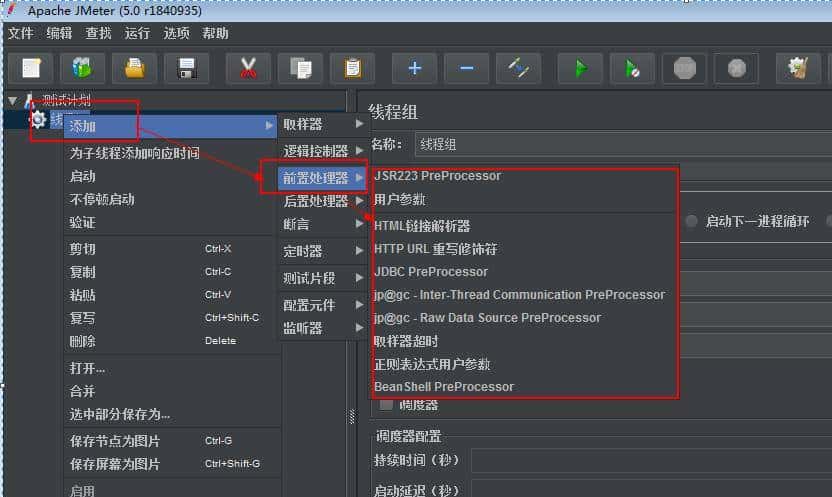Expand the 前置处理器 submenu
This screenshot has width=832, height=497.
point(323,178)
